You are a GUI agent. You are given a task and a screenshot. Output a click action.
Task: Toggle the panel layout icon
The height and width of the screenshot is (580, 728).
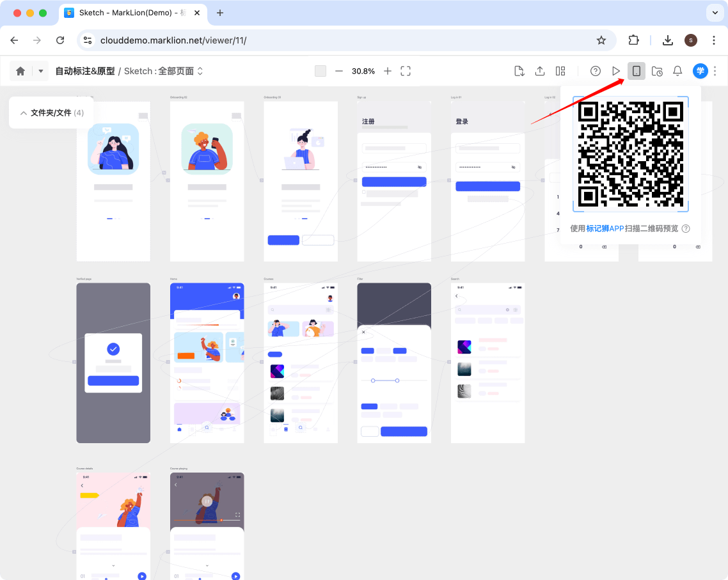[560, 71]
